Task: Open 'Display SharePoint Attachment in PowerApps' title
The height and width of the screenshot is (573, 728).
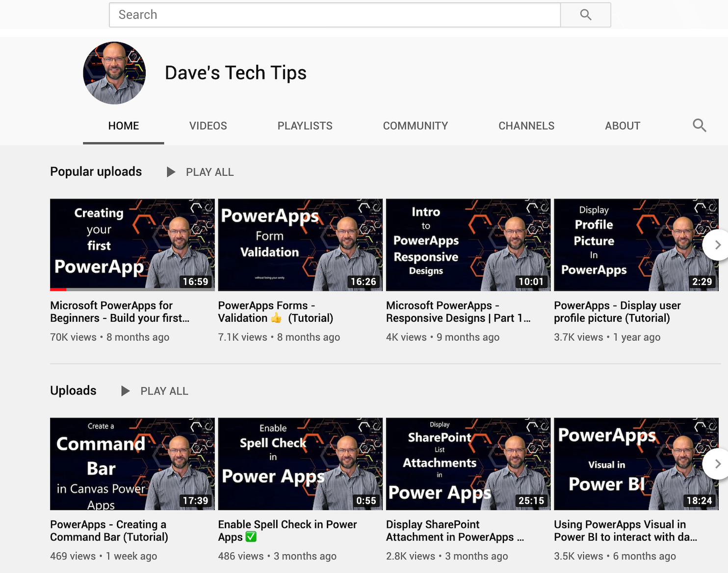Action: [x=455, y=531]
